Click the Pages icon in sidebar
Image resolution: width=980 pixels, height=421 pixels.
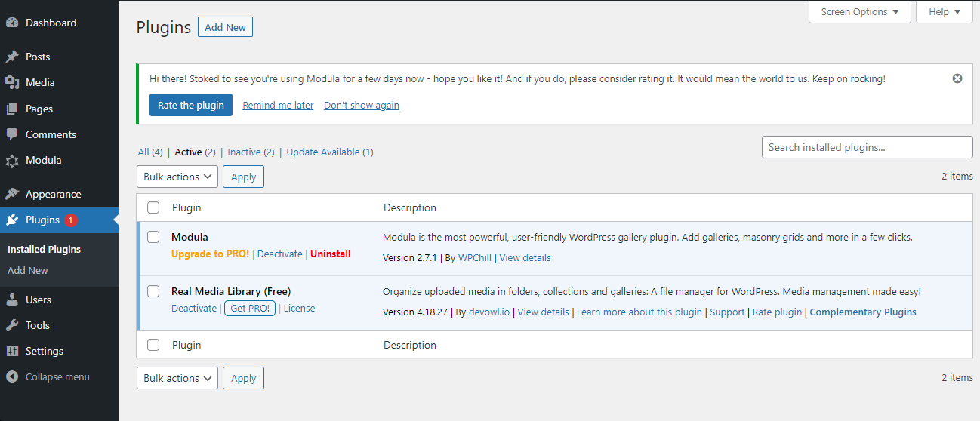pos(12,109)
